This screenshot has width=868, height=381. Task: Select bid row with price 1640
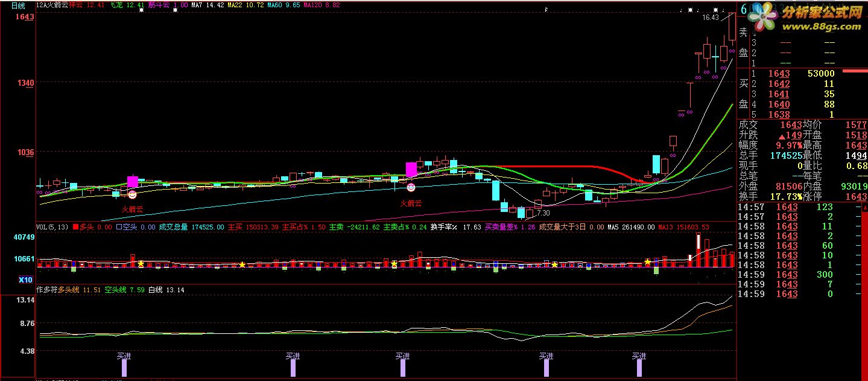click(x=793, y=104)
